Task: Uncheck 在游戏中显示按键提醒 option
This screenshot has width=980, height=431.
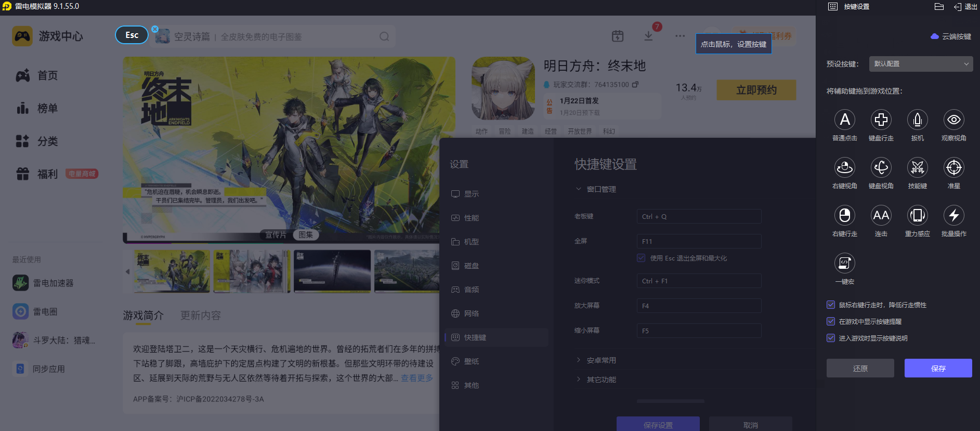Action: tap(831, 321)
